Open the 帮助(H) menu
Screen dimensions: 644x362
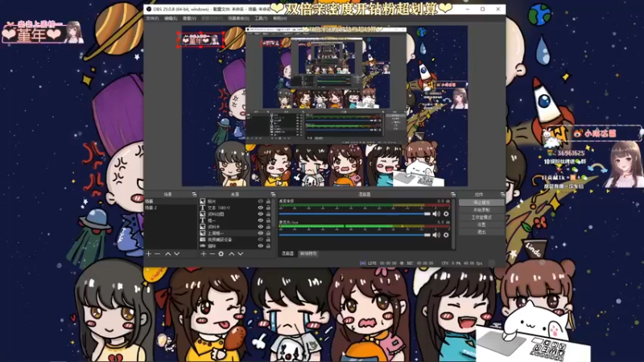pos(279,19)
